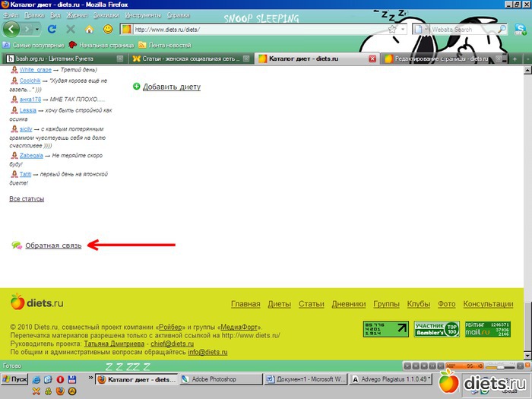Open the Обратная связь feedback link
532x399 pixels.
52,245
